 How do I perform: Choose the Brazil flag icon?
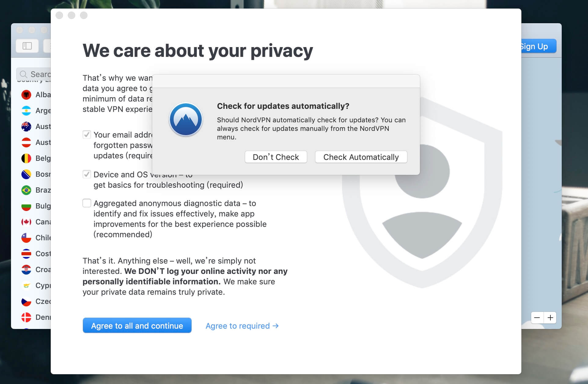tap(26, 190)
